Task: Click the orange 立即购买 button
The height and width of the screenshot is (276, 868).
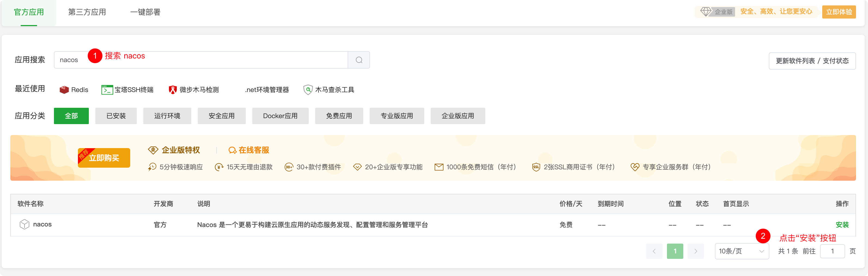Action: pos(104,158)
